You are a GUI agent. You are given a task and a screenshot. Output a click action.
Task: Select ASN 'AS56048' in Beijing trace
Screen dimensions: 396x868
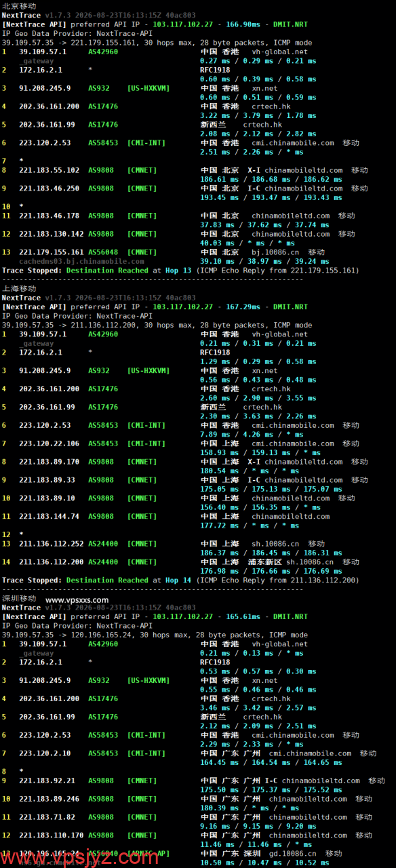[103, 252]
